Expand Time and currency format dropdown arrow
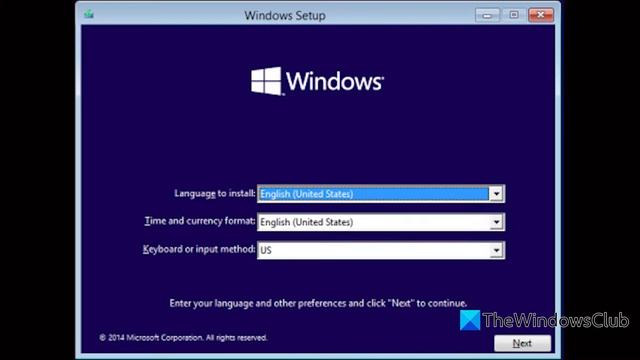 pyautogui.click(x=496, y=222)
